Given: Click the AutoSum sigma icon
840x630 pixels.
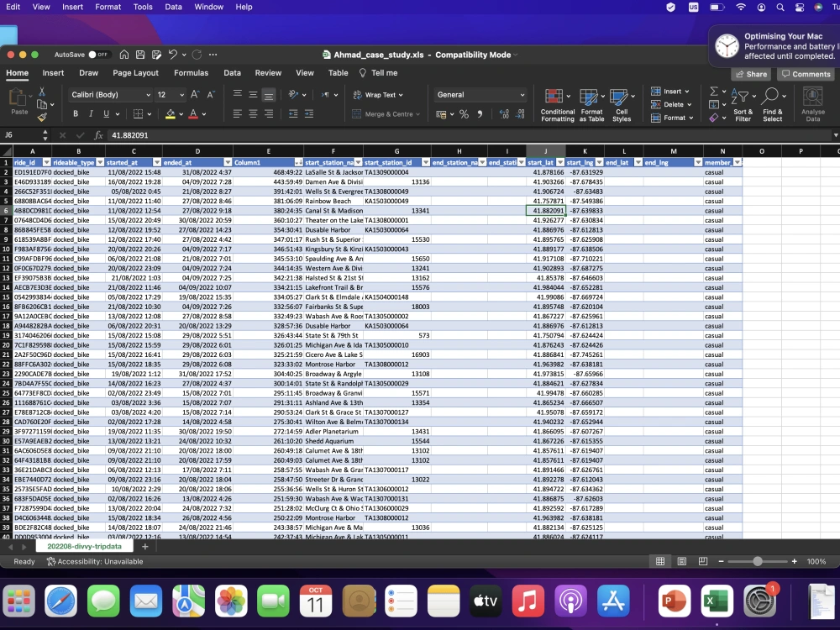Looking at the screenshot, I should tap(714, 91).
